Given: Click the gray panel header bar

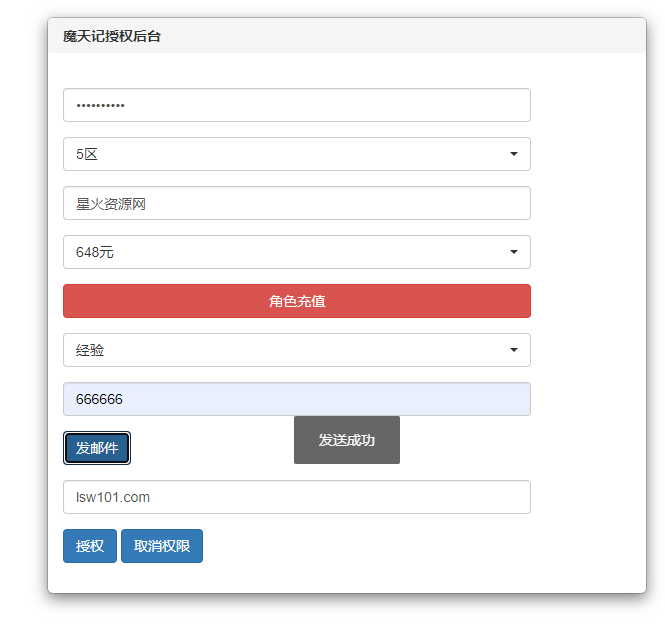Looking at the screenshot, I should tap(400, 36).
